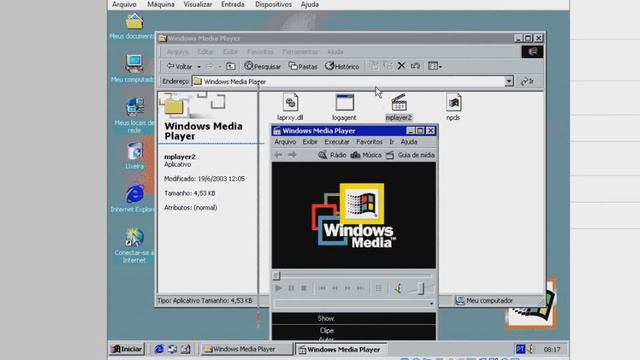Open Meu computador desktop icon
The width and height of the screenshot is (640, 360).
click(x=133, y=68)
